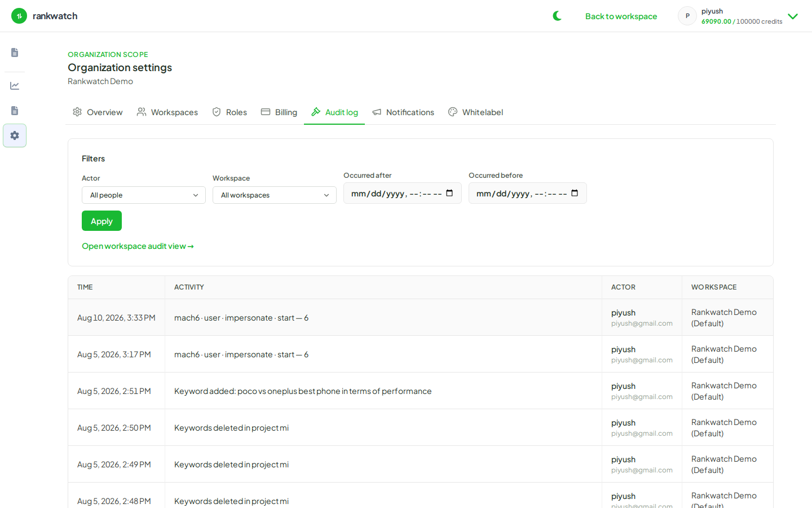Expand the account menu chevron
Image resolution: width=812 pixels, height=508 pixels.
pyautogui.click(x=793, y=16)
